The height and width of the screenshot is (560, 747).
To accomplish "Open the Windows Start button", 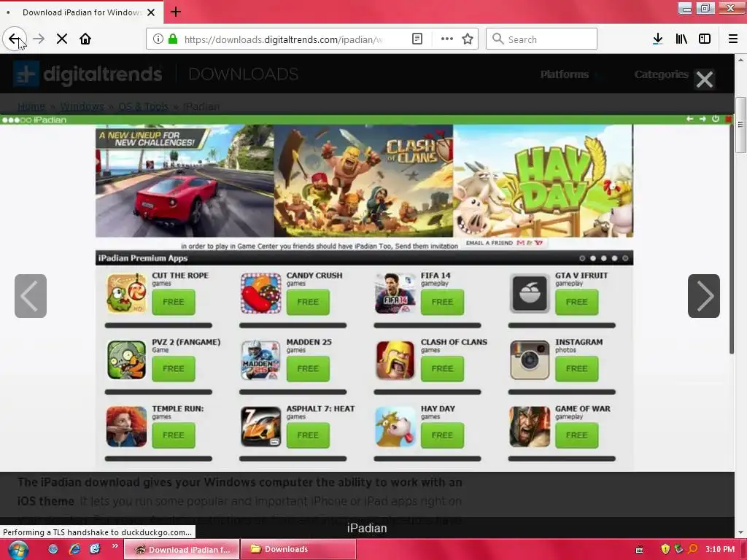I will point(18,550).
